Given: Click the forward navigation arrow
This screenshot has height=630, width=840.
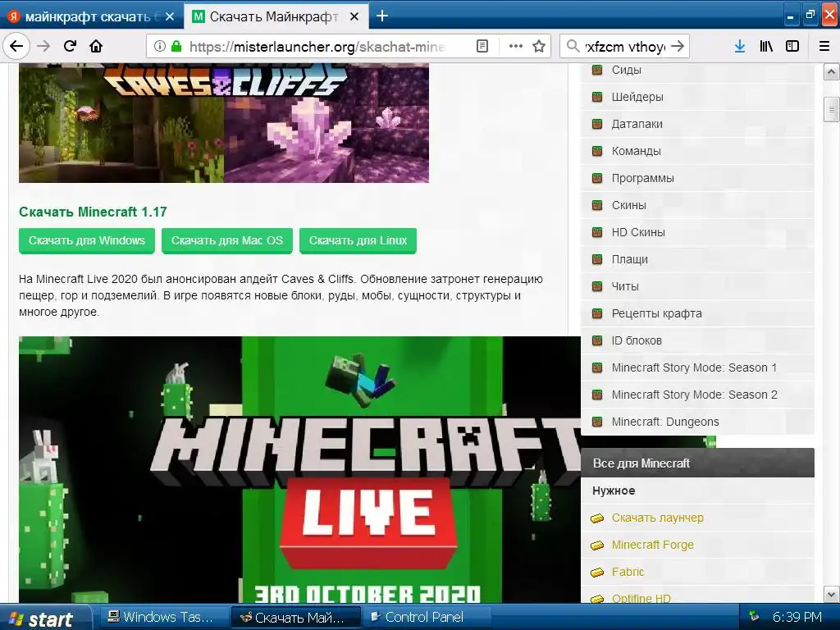Looking at the screenshot, I should tap(43, 46).
